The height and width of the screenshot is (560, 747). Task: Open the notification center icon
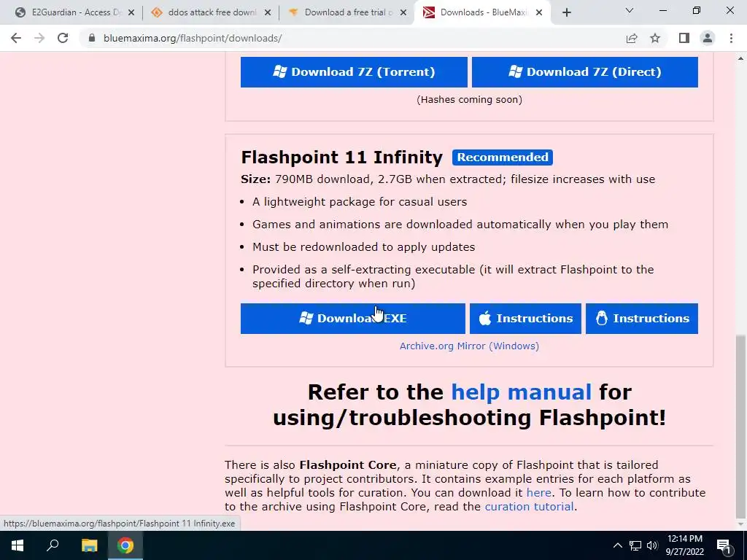[x=724, y=545]
